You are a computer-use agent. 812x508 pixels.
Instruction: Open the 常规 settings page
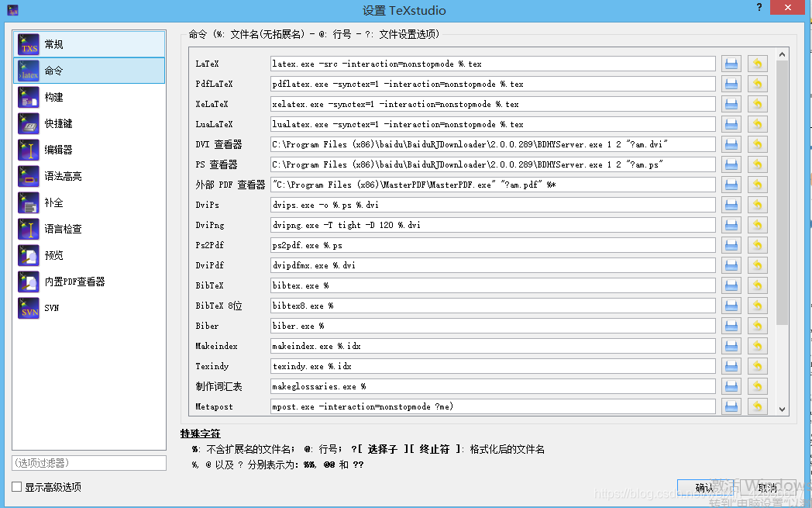89,44
